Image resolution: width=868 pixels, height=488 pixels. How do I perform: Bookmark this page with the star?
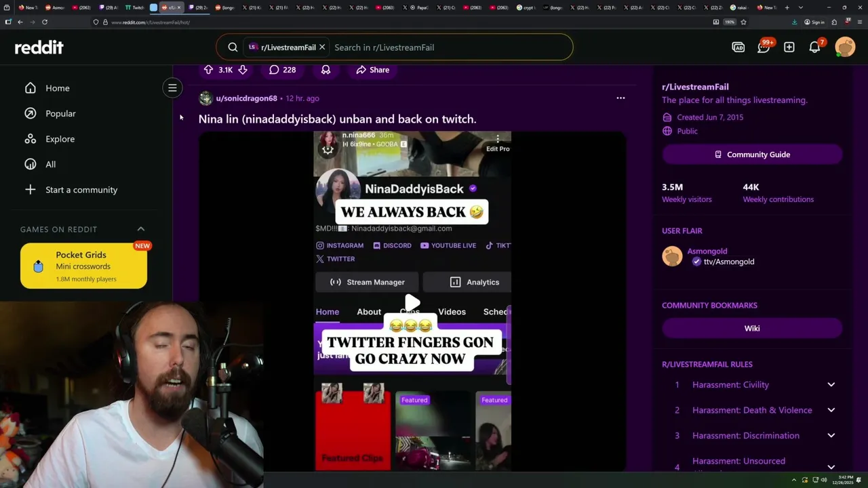point(744,22)
